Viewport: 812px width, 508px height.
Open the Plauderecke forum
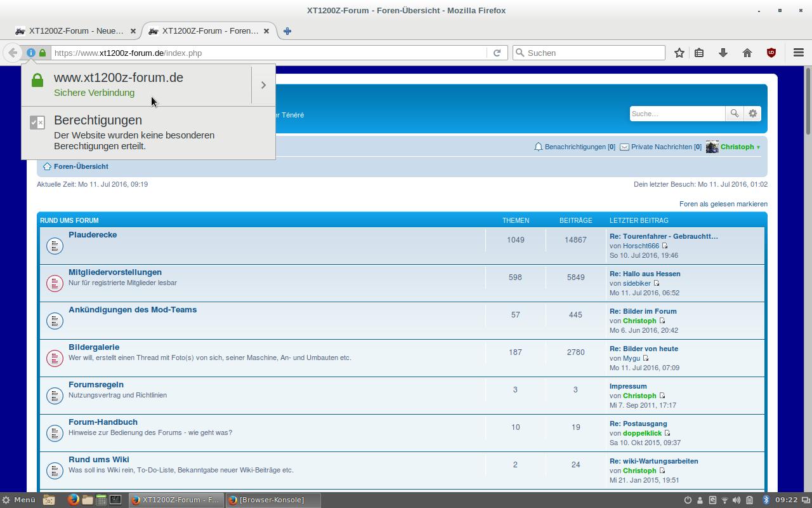[x=93, y=235]
